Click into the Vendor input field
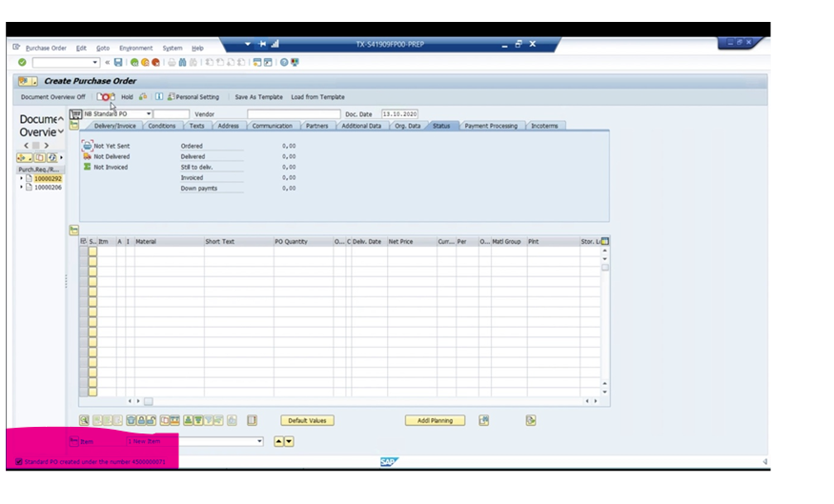The height and width of the screenshot is (504, 834). click(294, 114)
